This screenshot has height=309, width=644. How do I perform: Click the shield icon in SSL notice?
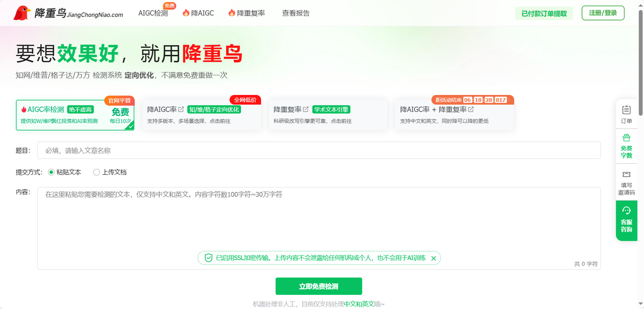pos(208,258)
